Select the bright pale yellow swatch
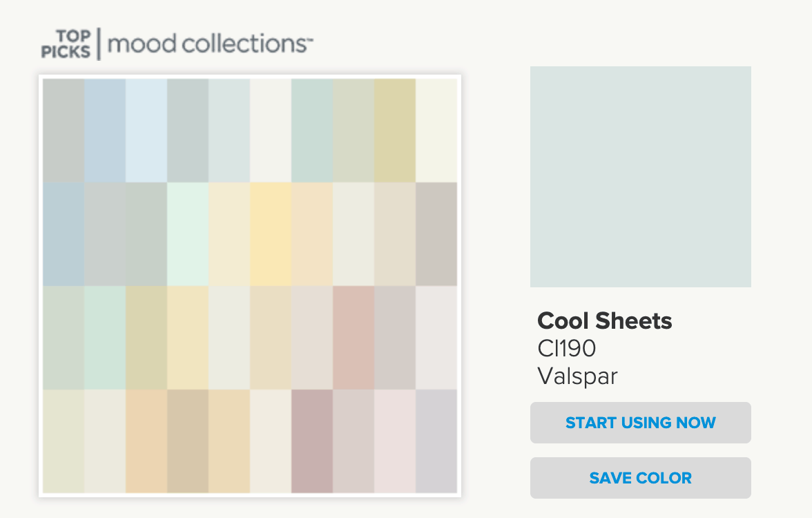812x518 pixels. 271,234
